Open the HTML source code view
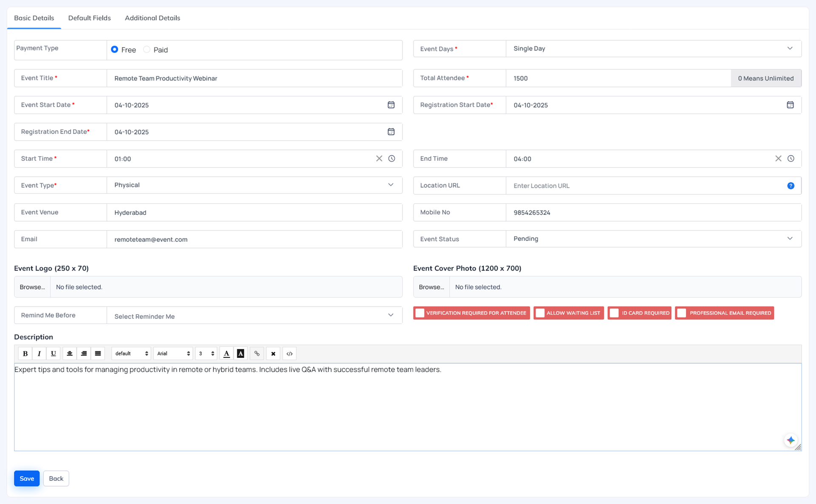This screenshot has width=816, height=504. click(x=289, y=353)
